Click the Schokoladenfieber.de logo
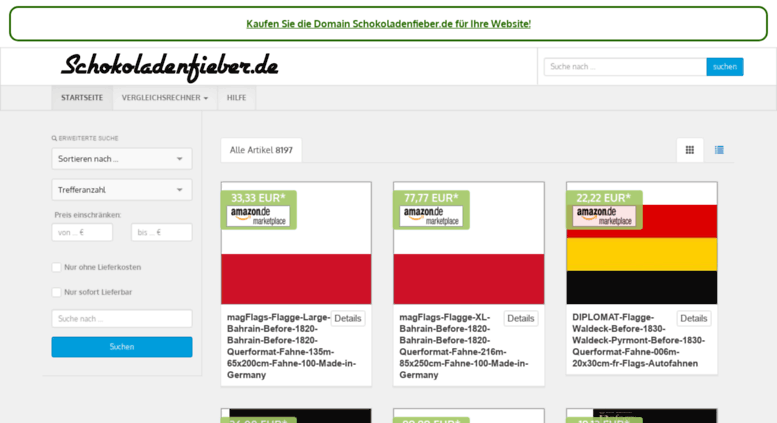Image resolution: width=777 pixels, height=423 pixels. coord(169,67)
